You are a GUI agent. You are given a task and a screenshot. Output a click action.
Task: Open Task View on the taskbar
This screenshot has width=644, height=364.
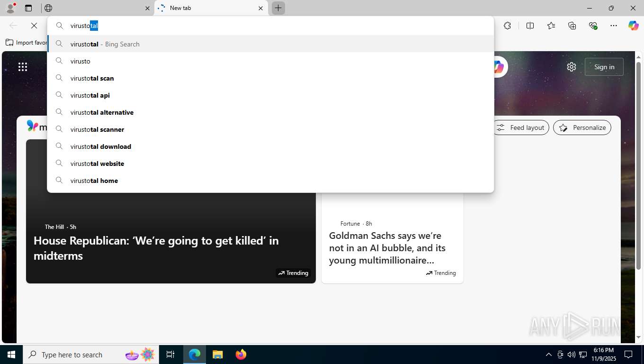point(170,355)
